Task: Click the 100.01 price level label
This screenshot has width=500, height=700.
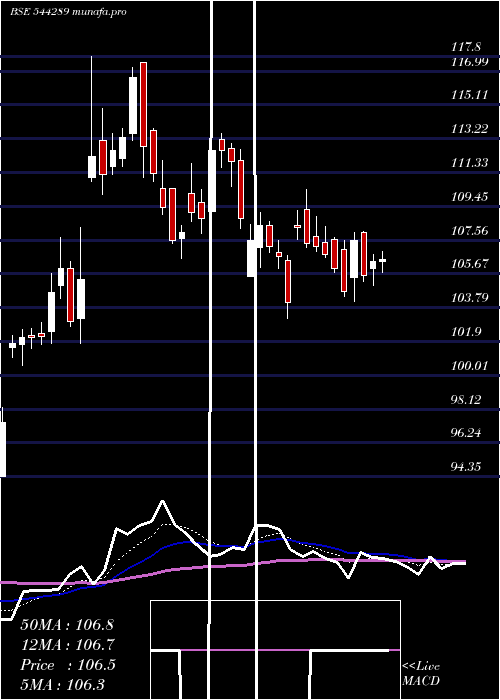Action: point(470,366)
